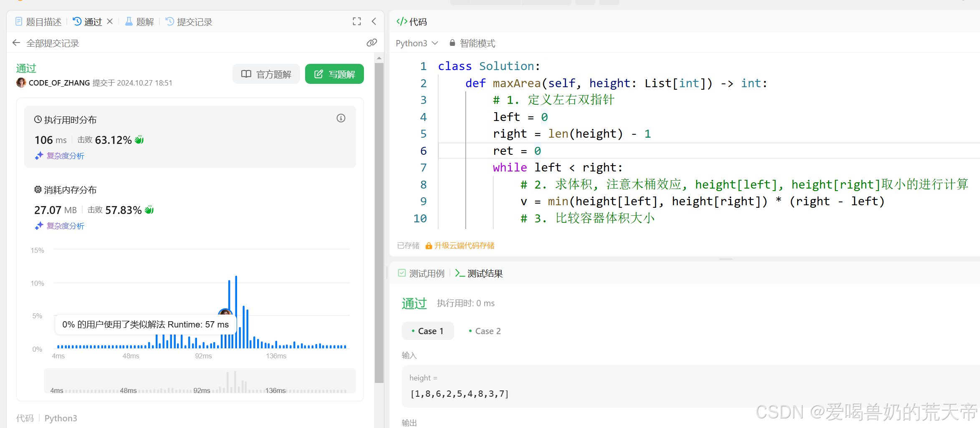Go back to 全部提交记录
980x428 pixels.
(x=45, y=43)
